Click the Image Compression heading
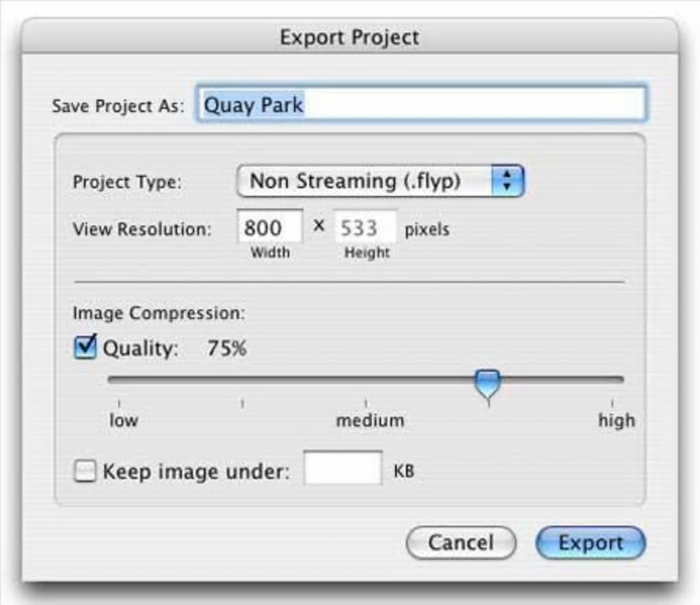 click(x=159, y=313)
